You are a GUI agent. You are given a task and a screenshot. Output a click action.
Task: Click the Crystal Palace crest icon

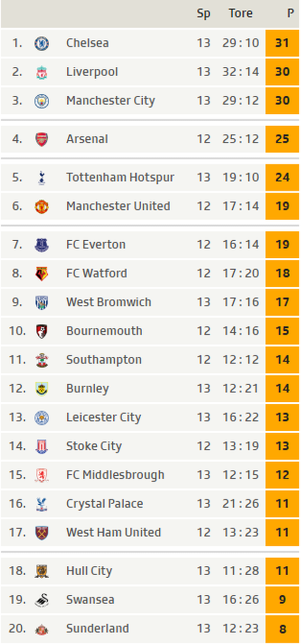pos(42,504)
